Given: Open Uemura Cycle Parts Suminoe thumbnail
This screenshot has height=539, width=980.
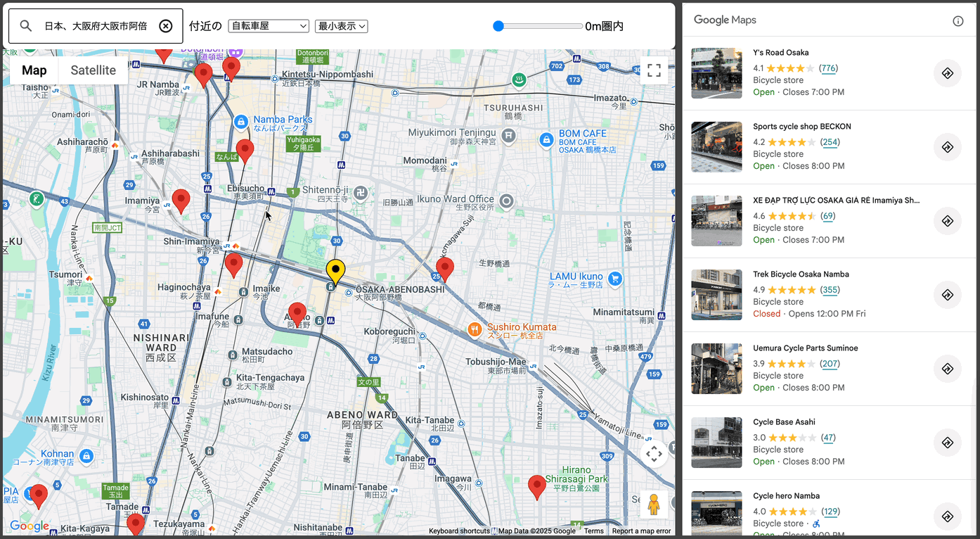Looking at the screenshot, I should click(716, 369).
